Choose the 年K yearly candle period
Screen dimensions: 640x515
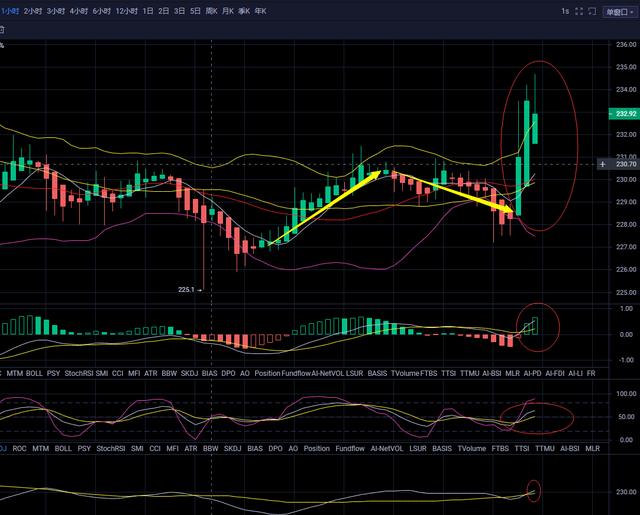click(259, 11)
